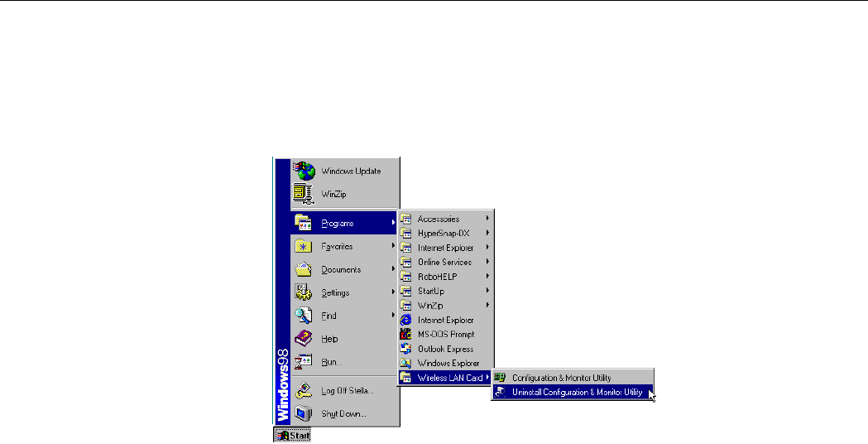The width and height of the screenshot is (868, 444).
Task: Click the WinZip icon in Start menu
Action: (x=304, y=194)
